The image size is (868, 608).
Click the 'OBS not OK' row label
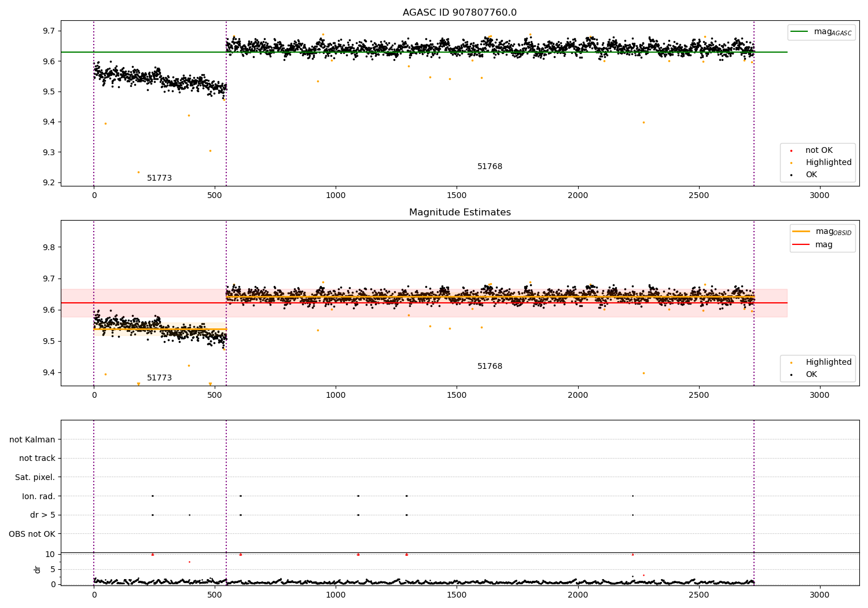(32, 534)
